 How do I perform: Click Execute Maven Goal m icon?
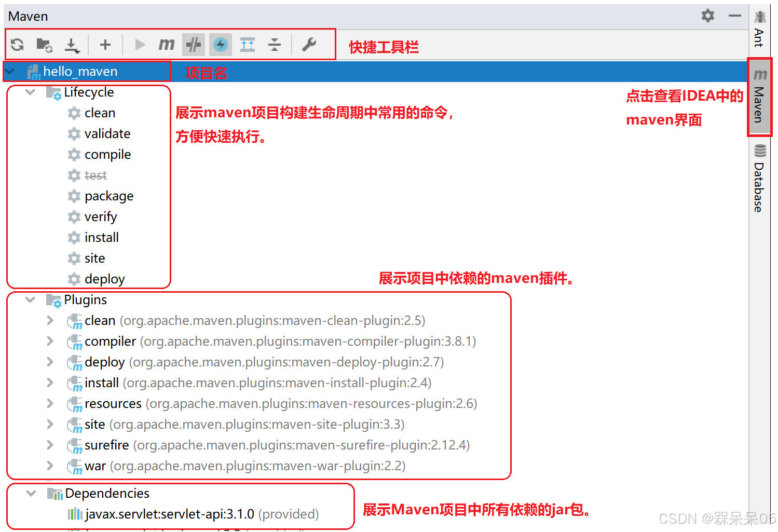click(167, 45)
